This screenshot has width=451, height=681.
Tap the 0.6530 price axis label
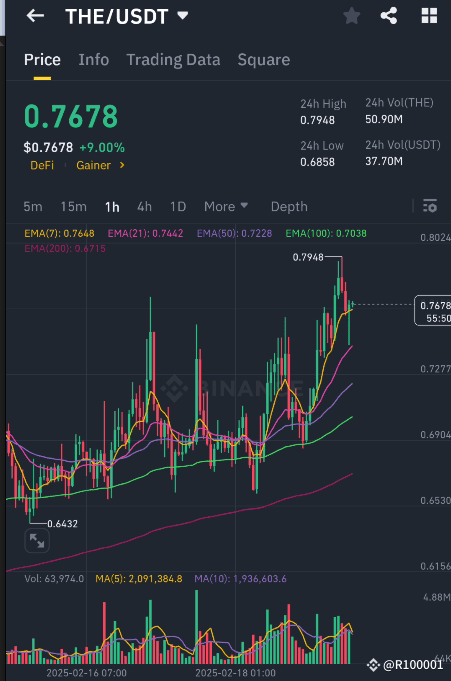click(435, 500)
